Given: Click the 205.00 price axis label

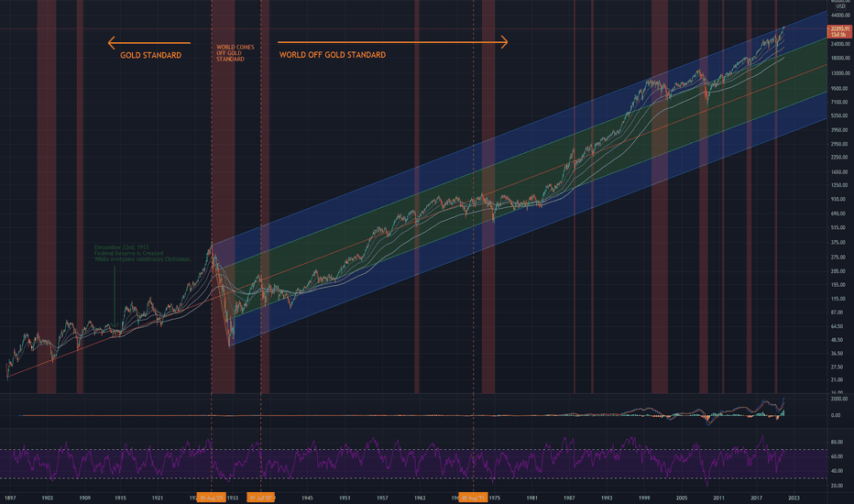Looking at the screenshot, I should point(840,271).
